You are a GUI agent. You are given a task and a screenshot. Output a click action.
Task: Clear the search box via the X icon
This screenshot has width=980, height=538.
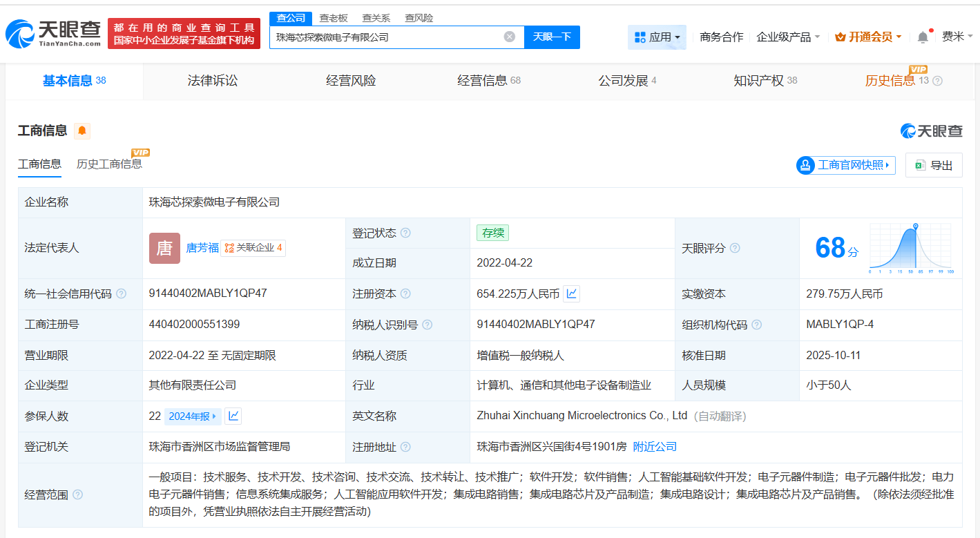[510, 37]
